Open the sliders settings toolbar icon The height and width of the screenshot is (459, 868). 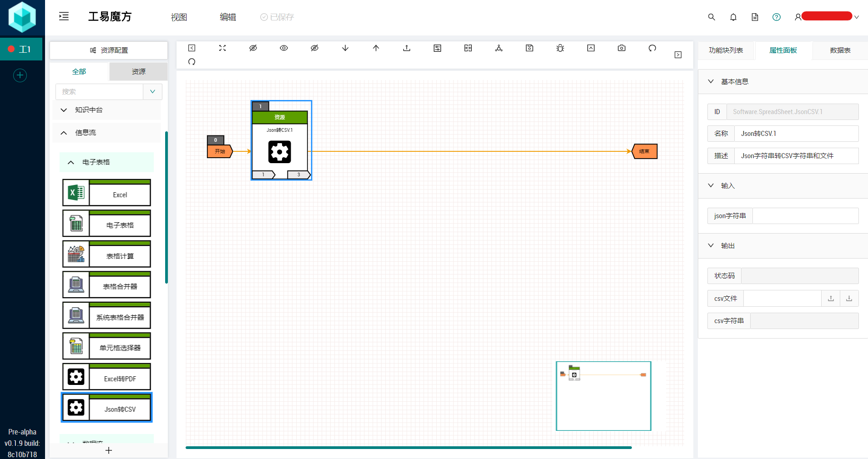point(438,48)
